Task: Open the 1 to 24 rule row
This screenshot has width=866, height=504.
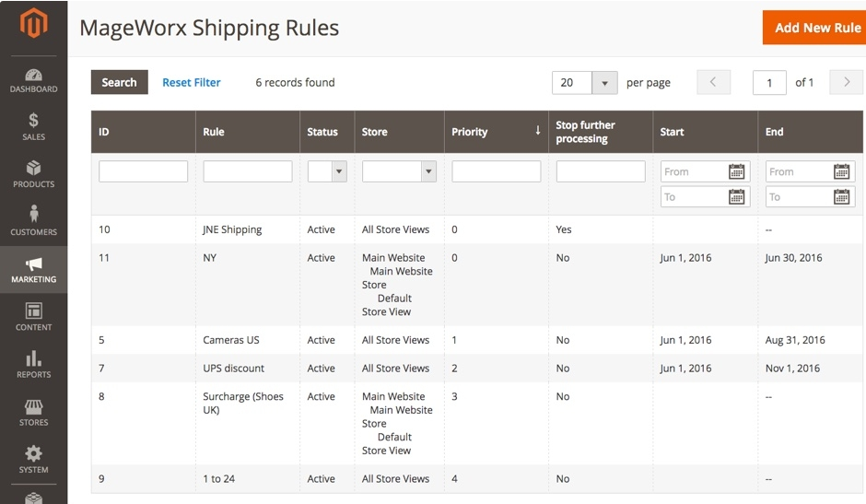Action: click(x=477, y=478)
